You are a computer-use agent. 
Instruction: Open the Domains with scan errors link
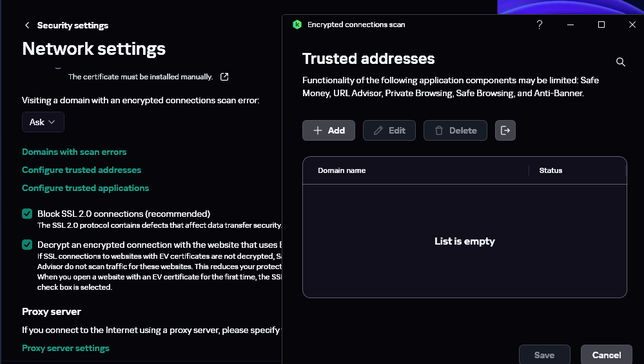tap(74, 152)
